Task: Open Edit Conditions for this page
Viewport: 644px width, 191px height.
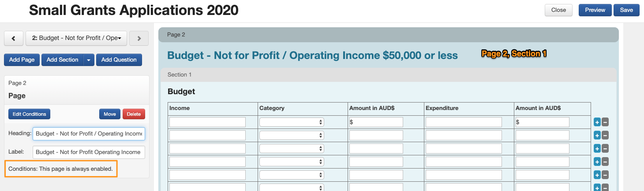Action: pyautogui.click(x=29, y=114)
